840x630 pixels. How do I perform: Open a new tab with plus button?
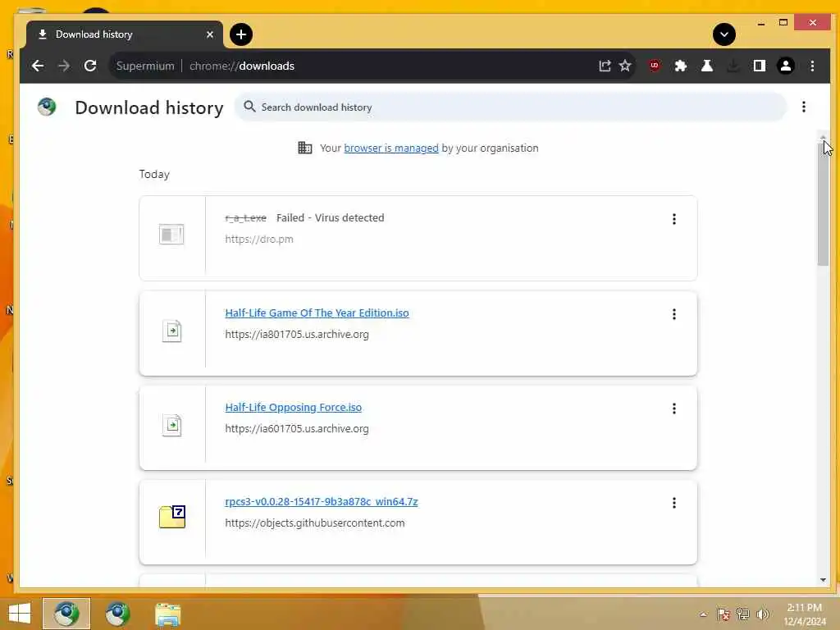pos(241,34)
